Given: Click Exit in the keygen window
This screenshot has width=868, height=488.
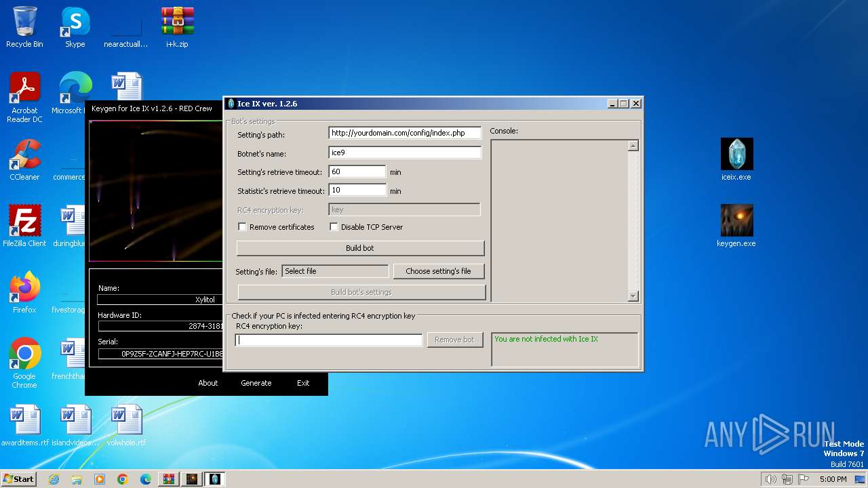Looking at the screenshot, I should 303,383.
